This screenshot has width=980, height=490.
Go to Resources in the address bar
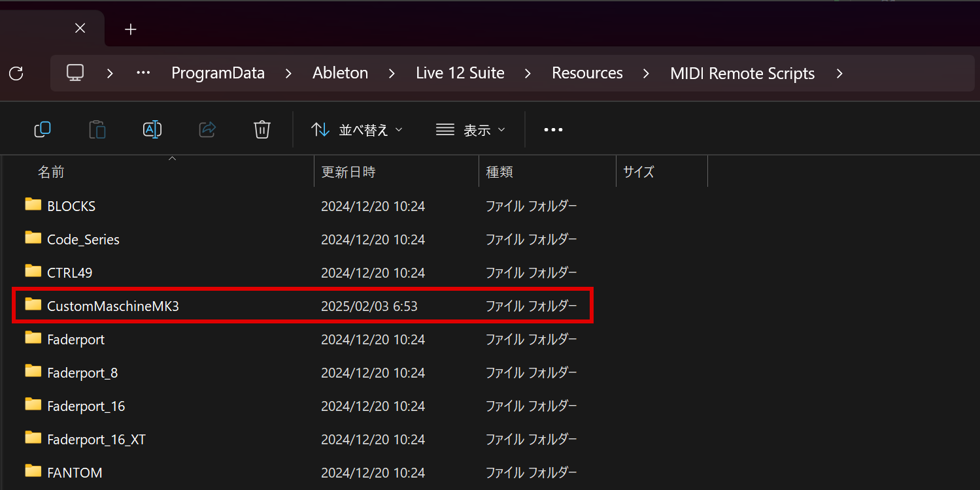[x=587, y=73]
